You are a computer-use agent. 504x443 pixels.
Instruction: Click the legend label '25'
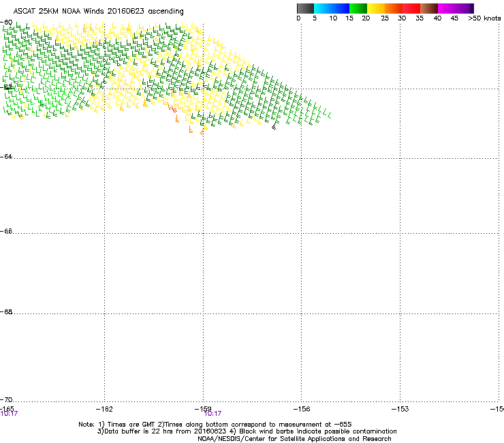point(385,18)
